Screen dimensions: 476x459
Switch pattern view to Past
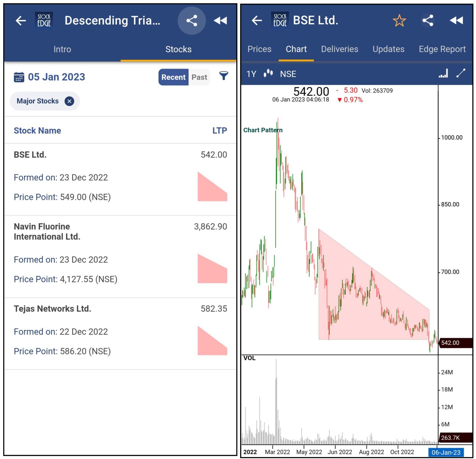point(199,77)
